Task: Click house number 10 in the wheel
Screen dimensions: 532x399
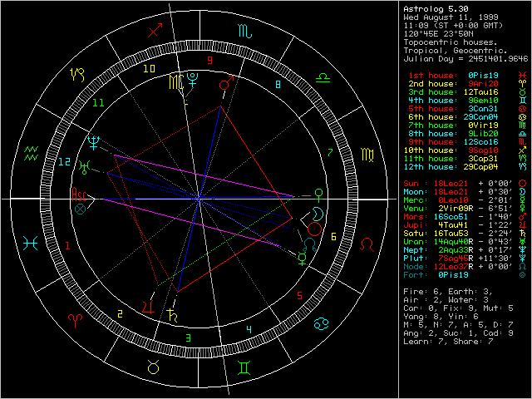Action: [150, 69]
